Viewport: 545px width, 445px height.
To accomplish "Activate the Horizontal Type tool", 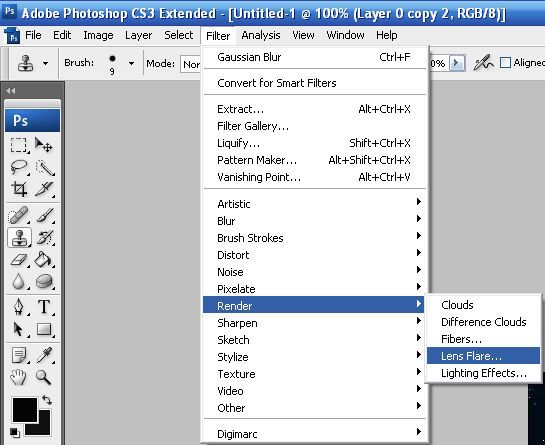I will pos(44,307).
